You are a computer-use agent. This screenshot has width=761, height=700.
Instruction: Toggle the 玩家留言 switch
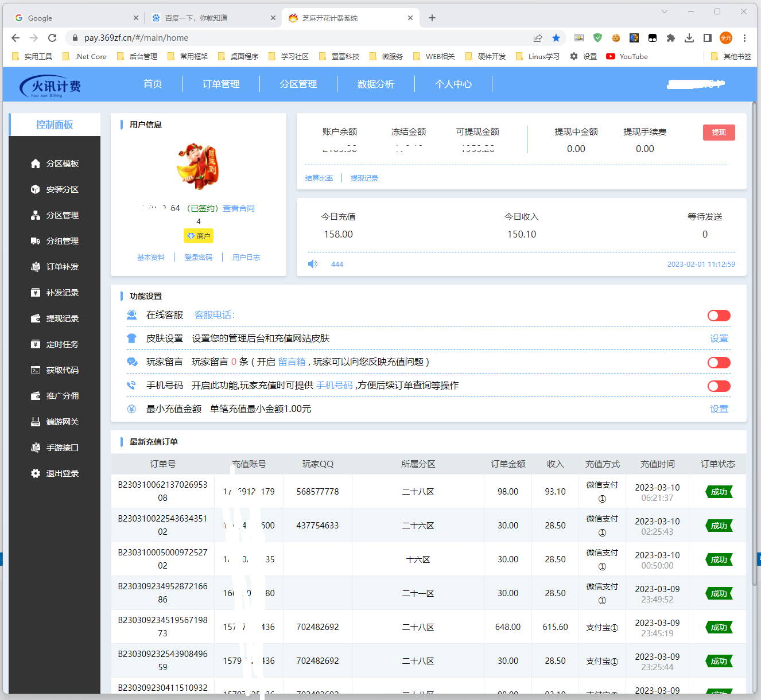[x=719, y=363]
